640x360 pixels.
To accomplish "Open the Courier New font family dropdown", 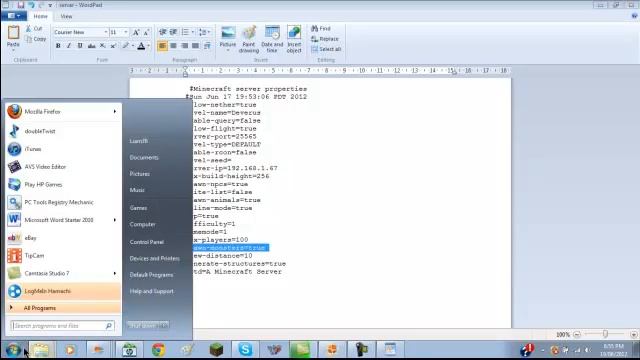I will [106, 32].
